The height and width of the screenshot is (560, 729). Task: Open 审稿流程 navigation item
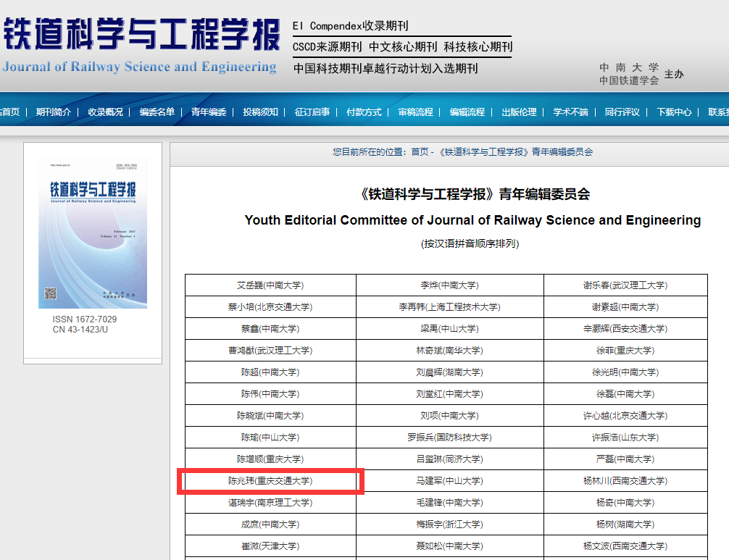point(415,112)
